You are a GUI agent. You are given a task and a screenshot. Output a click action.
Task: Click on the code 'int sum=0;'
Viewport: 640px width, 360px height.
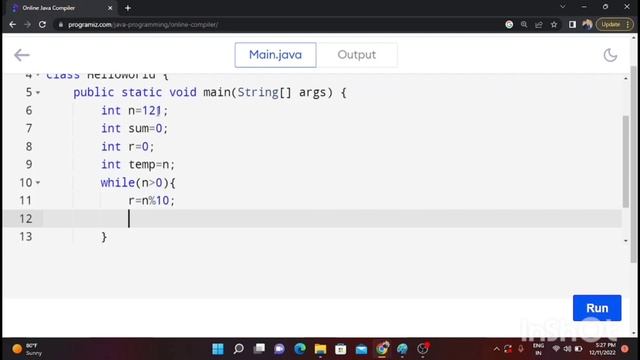134,129
